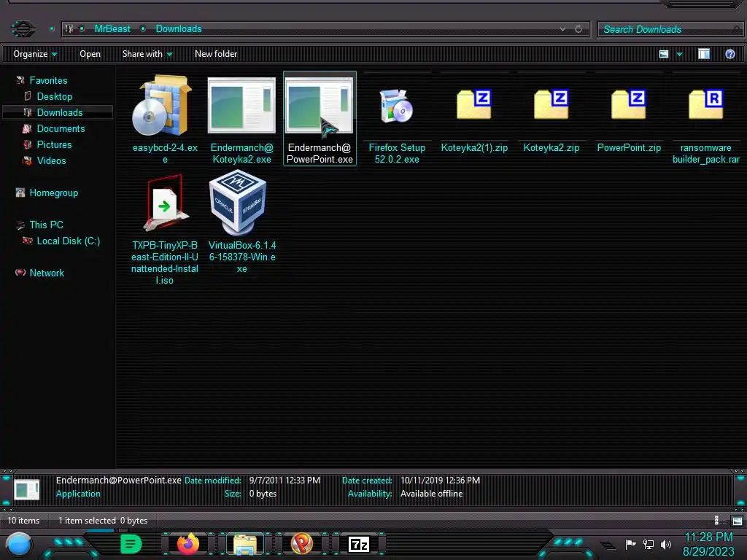The height and width of the screenshot is (560, 747).
Task: Expand address bar history dropdown
Action: click(x=562, y=29)
